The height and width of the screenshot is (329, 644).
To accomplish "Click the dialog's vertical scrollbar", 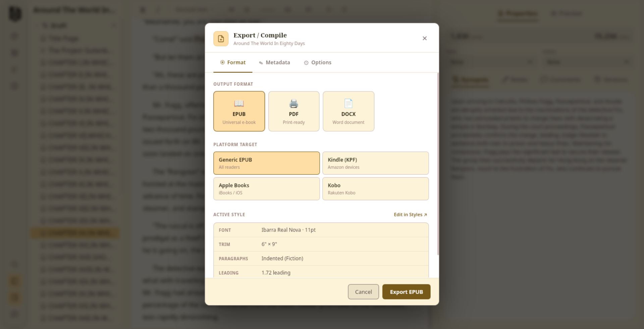I will coord(438,164).
